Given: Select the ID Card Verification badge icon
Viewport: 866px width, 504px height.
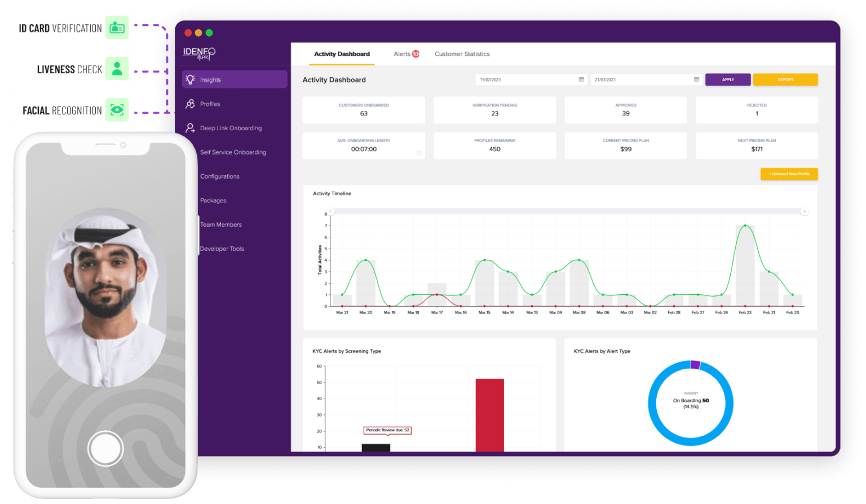Looking at the screenshot, I should click(x=117, y=27).
